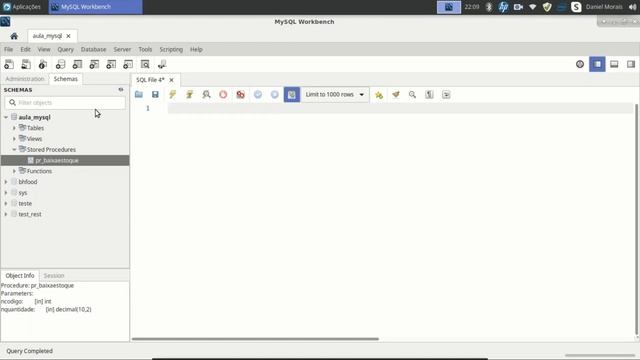Expand the sys schema
The image size is (640, 360).
pyautogui.click(x=6, y=193)
